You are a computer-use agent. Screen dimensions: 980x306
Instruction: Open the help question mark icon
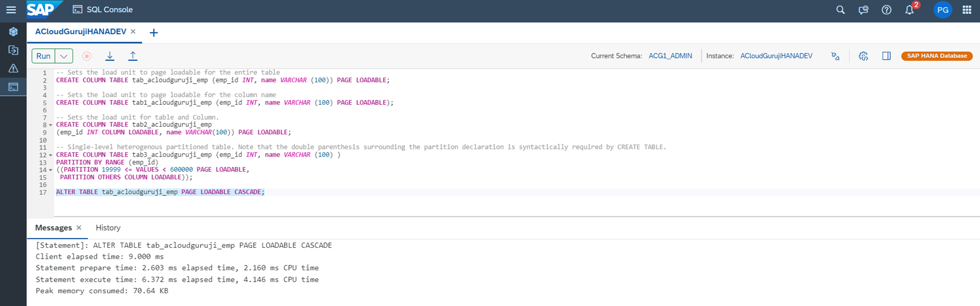886,10
